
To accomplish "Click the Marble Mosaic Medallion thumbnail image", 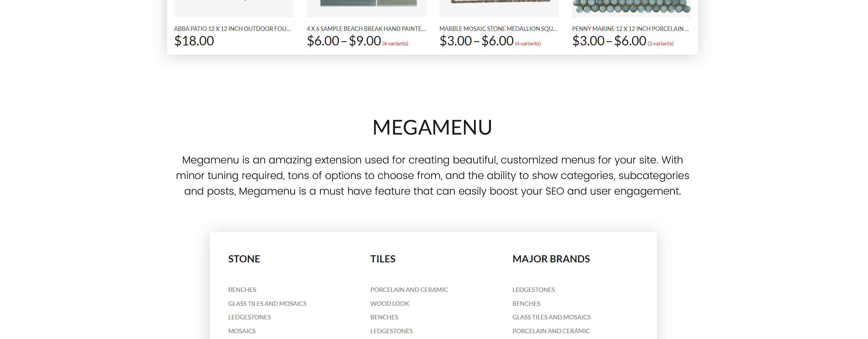I will [499, 7].
